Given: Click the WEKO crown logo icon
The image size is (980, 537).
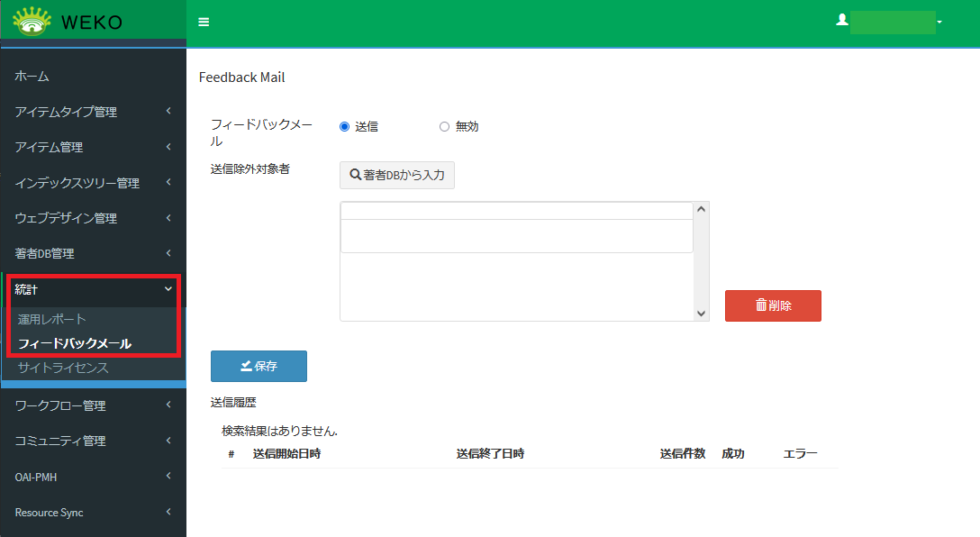Looking at the screenshot, I should (32, 22).
